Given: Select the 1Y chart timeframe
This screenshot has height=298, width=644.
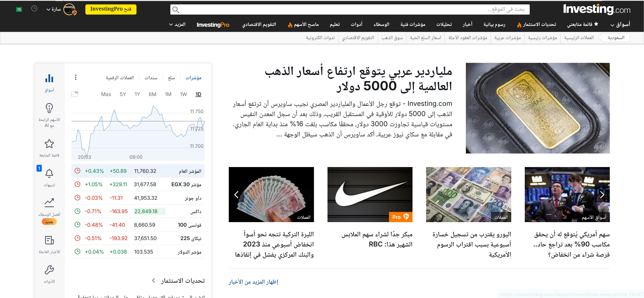Looking at the screenshot, I should [137, 94].
